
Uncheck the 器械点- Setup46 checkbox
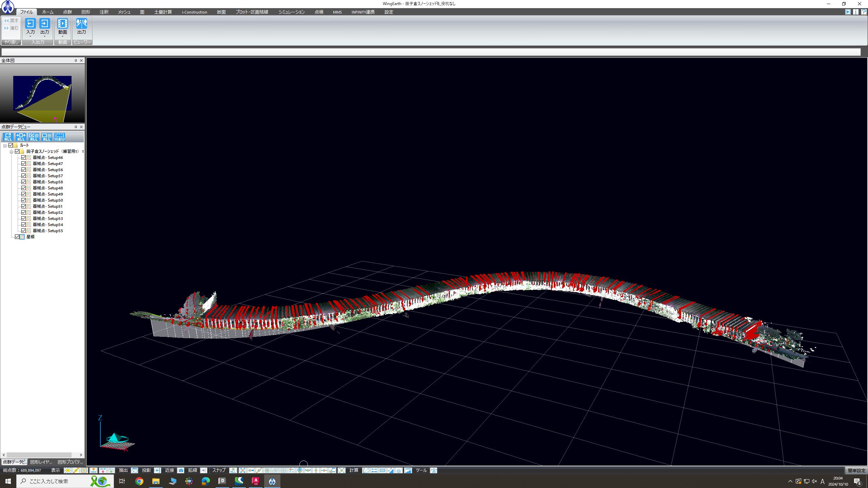24,158
